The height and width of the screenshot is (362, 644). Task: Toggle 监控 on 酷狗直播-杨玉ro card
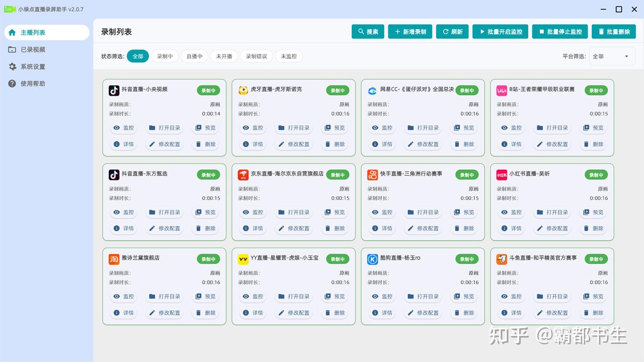click(382, 296)
